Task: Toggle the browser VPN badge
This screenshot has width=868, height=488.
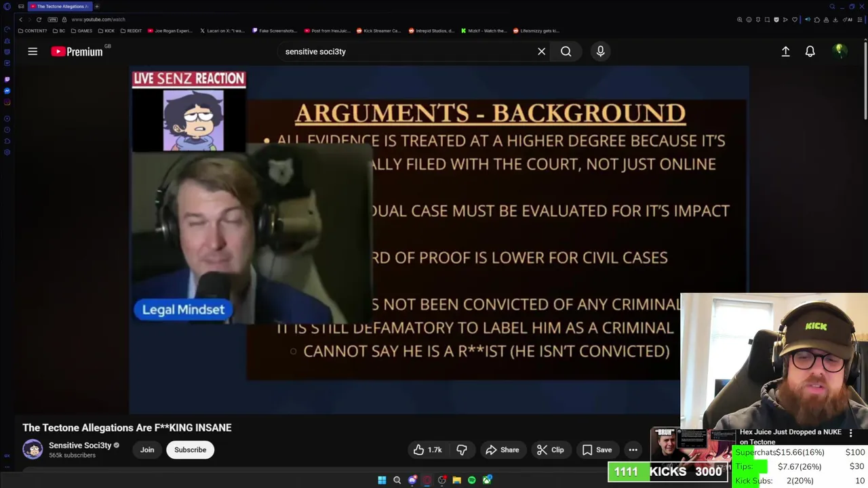Action: click(54, 20)
